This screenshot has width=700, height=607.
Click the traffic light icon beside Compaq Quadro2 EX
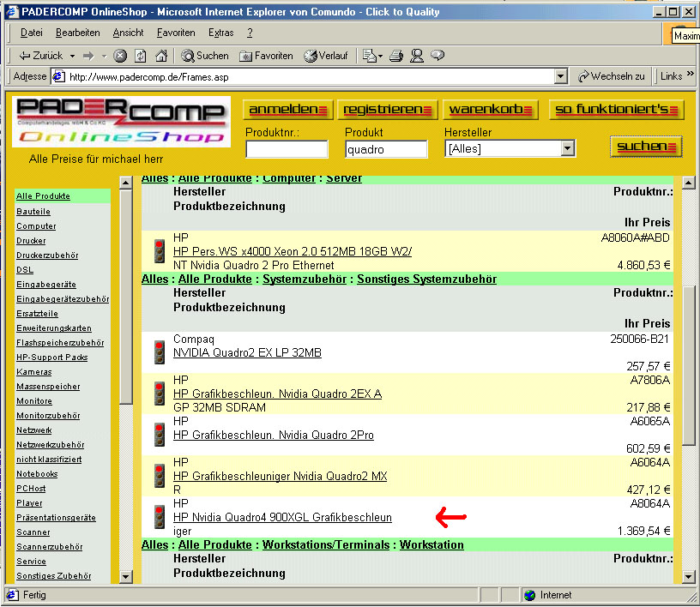pos(160,352)
